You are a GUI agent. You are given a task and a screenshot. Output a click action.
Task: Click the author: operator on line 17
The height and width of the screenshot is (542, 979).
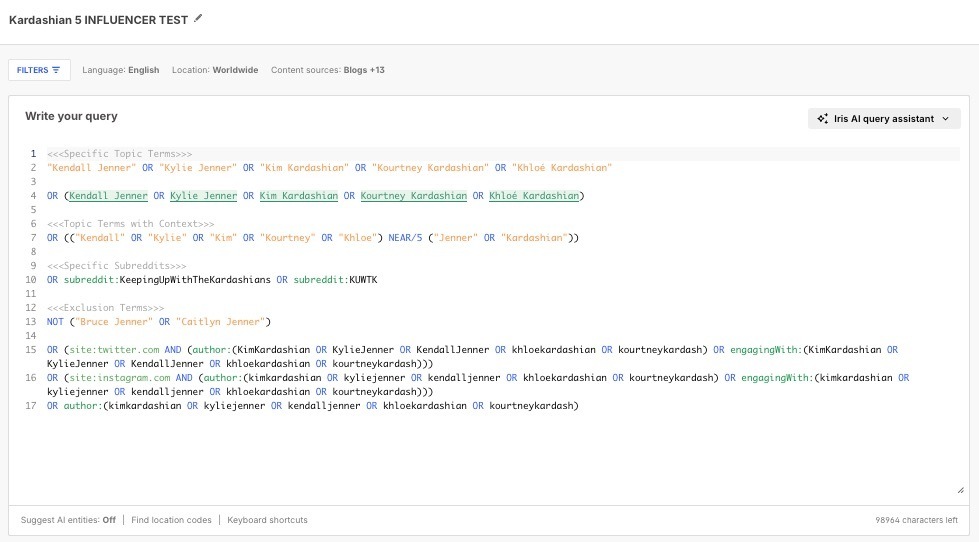[82, 406]
